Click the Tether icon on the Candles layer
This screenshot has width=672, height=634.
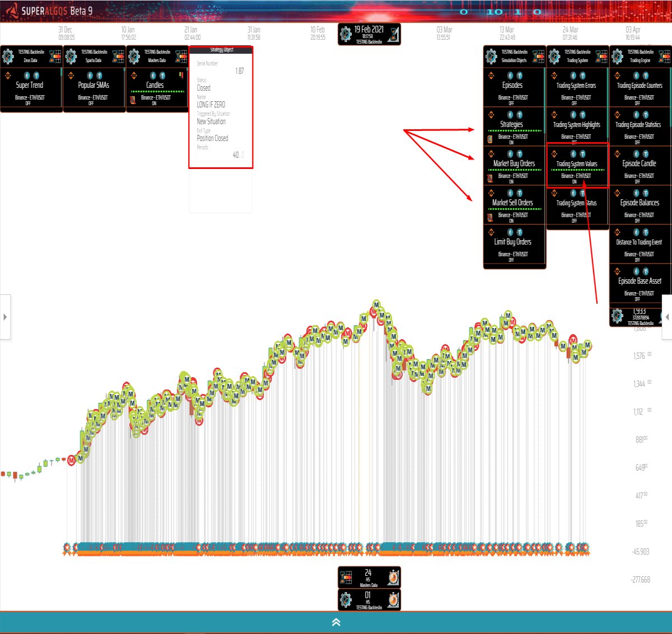(x=162, y=76)
